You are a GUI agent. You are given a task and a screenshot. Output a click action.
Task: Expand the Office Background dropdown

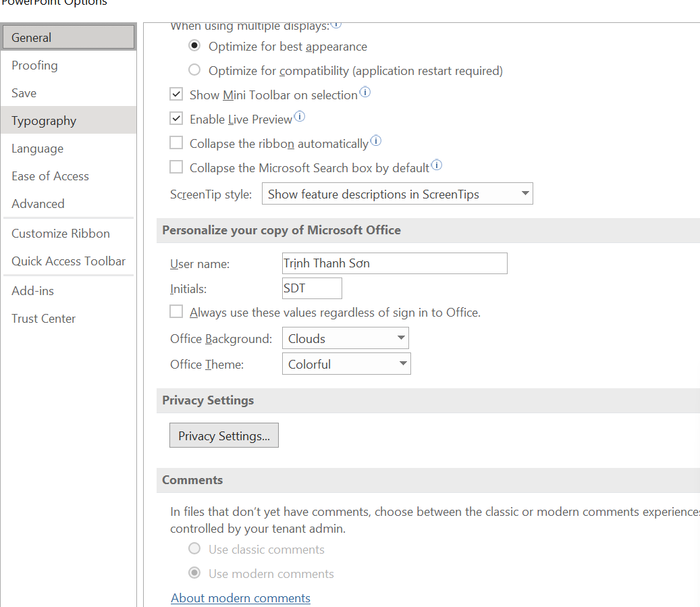tap(346, 338)
